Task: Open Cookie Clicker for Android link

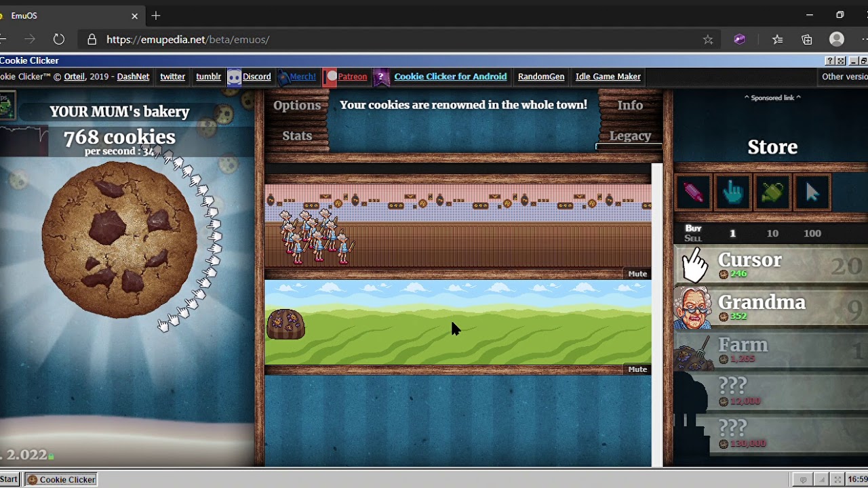Action: (x=450, y=77)
